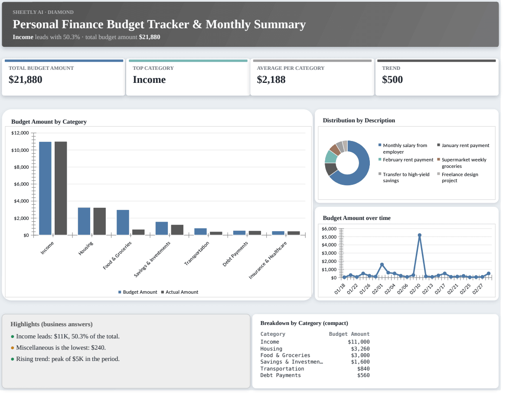532x400 pixels.
Task: Click the Transfer to high-yield savings legend item
Action: 405,177
